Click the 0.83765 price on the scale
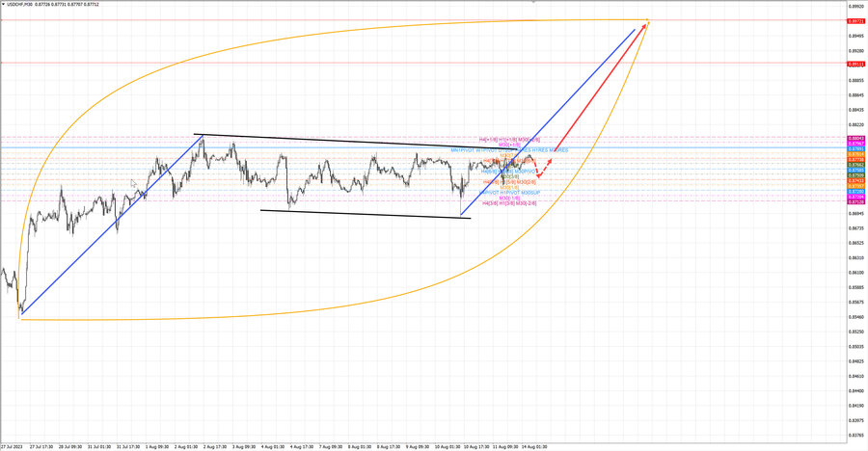The height and width of the screenshot is (451, 868). [x=855, y=436]
